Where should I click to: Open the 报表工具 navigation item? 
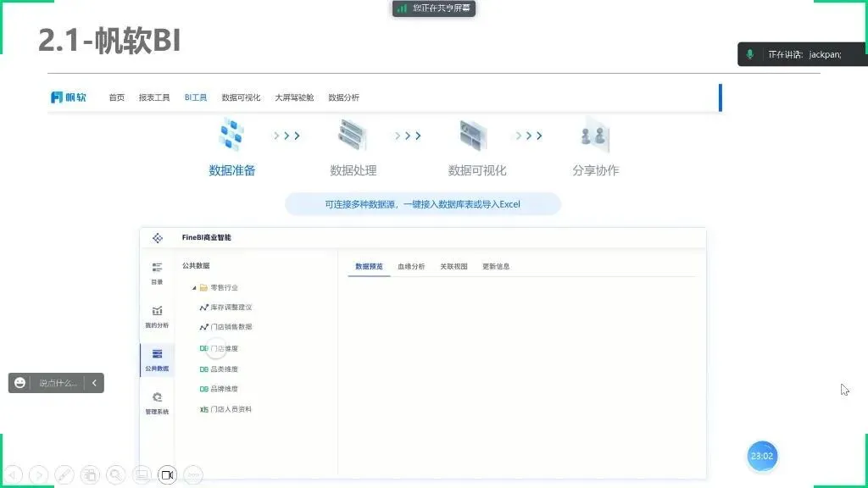[x=154, y=97]
